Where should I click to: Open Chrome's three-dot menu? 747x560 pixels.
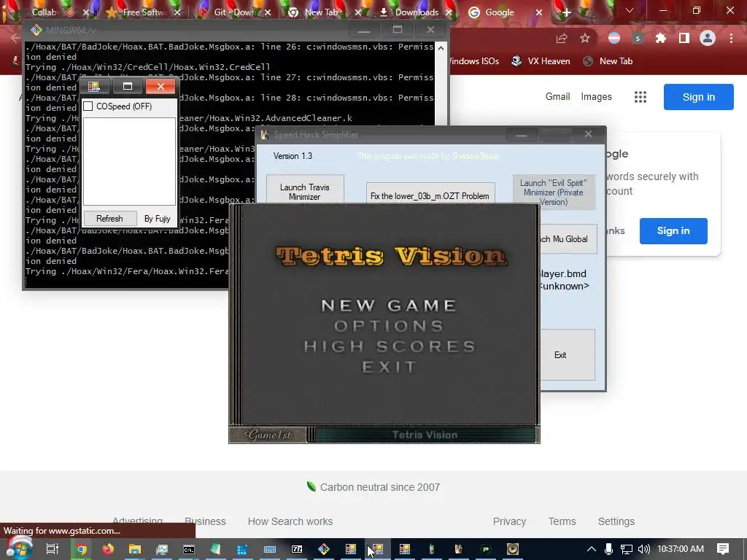tap(731, 39)
